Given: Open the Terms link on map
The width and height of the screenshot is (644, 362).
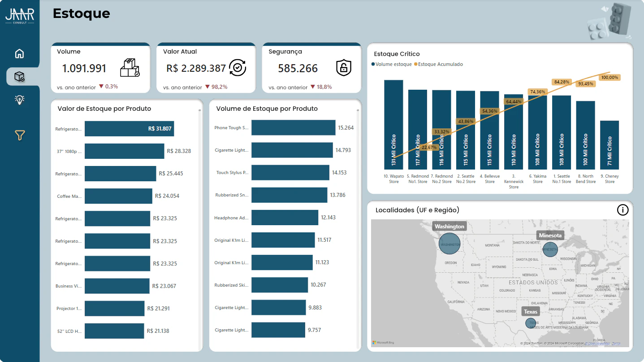Looking at the screenshot, I should point(617,344).
